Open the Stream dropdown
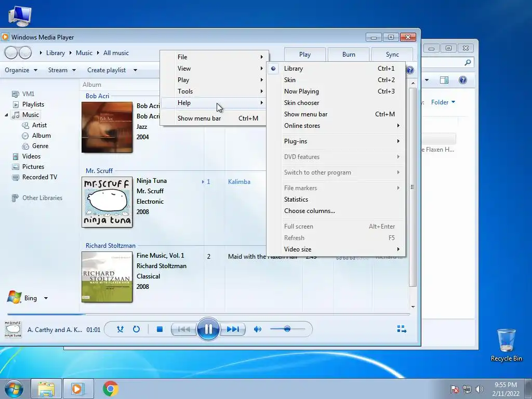Image resolution: width=532 pixels, height=399 pixels. [62, 70]
